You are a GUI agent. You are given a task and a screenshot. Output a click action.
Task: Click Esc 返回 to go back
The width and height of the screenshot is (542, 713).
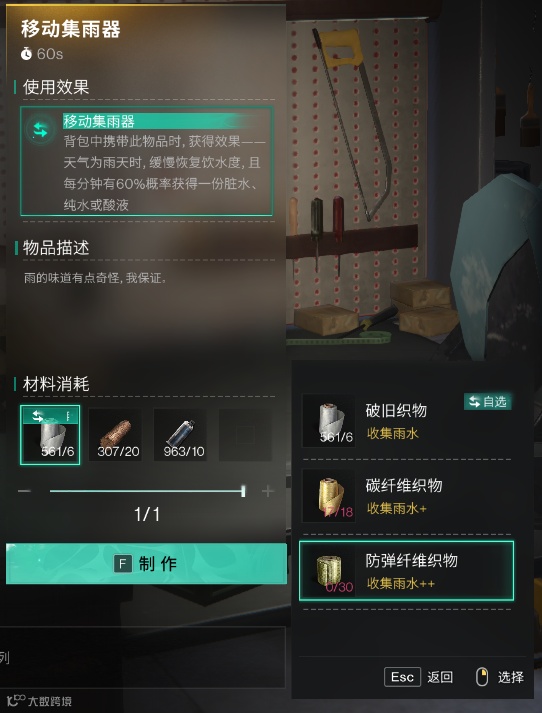tap(418, 677)
